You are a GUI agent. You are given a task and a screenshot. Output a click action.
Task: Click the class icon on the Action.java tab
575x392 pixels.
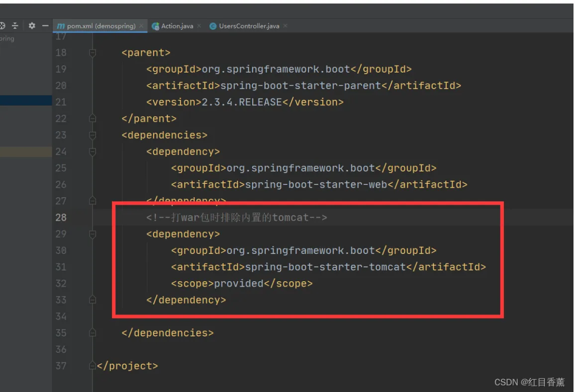click(x=155, y=26)
